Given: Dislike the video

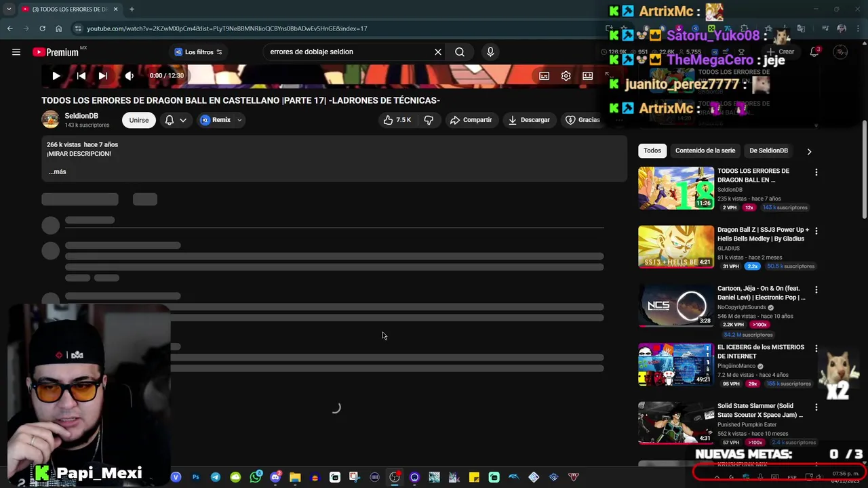Looking at the screenshot, I should [429, 120].
